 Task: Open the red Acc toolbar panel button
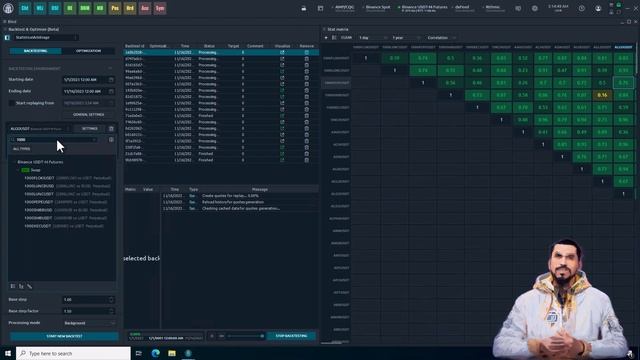pyautogui.click(x=145, y=8)
